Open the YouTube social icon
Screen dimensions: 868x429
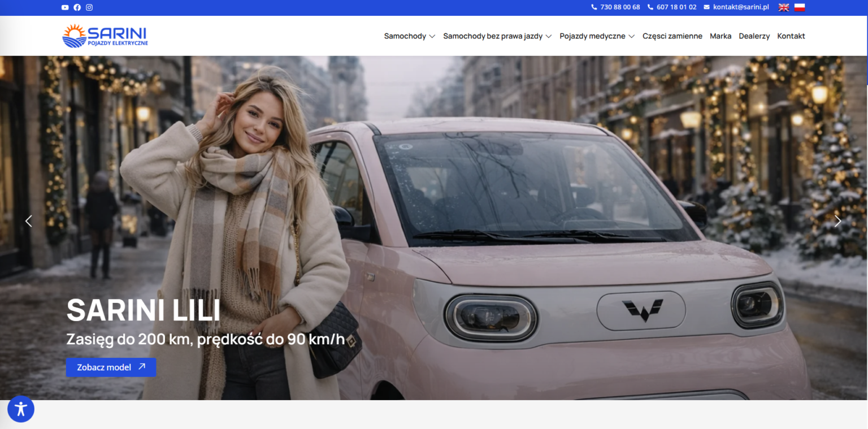65,7
